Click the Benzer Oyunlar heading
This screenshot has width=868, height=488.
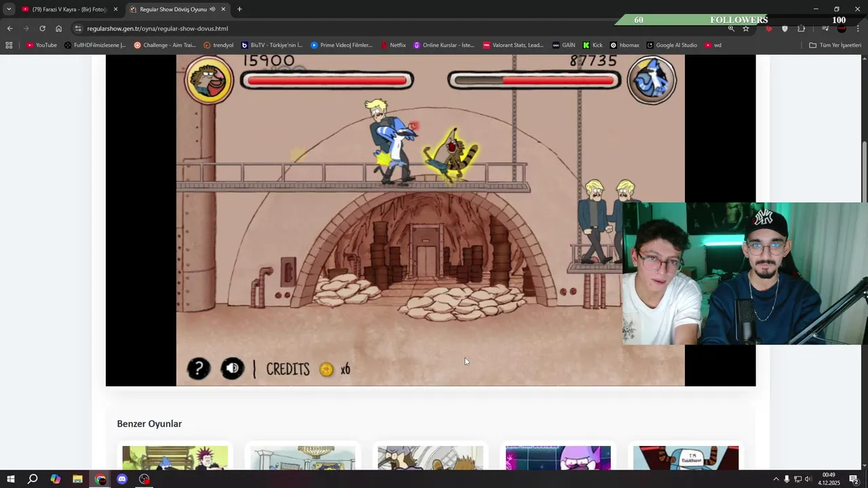[149, 424]
